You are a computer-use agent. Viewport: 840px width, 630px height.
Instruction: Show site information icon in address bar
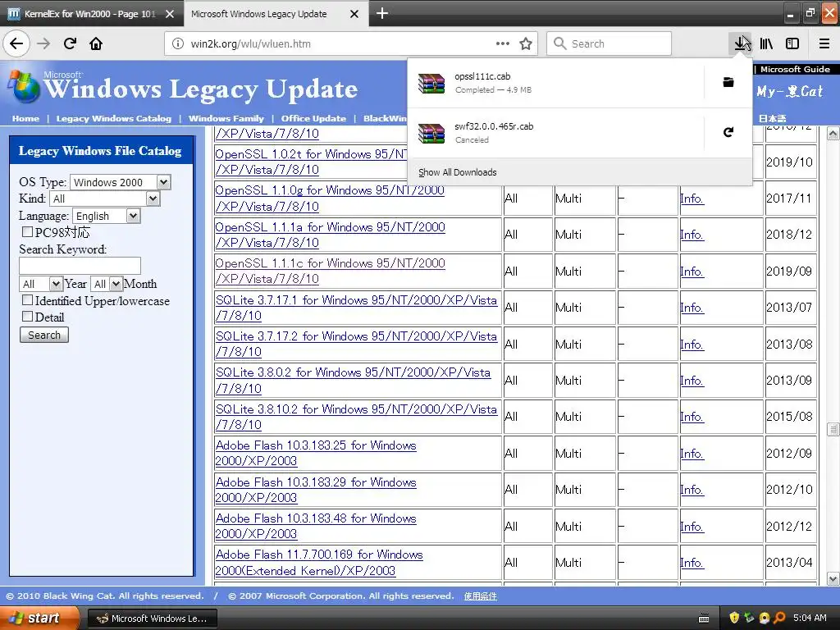(x=178, y=43)
